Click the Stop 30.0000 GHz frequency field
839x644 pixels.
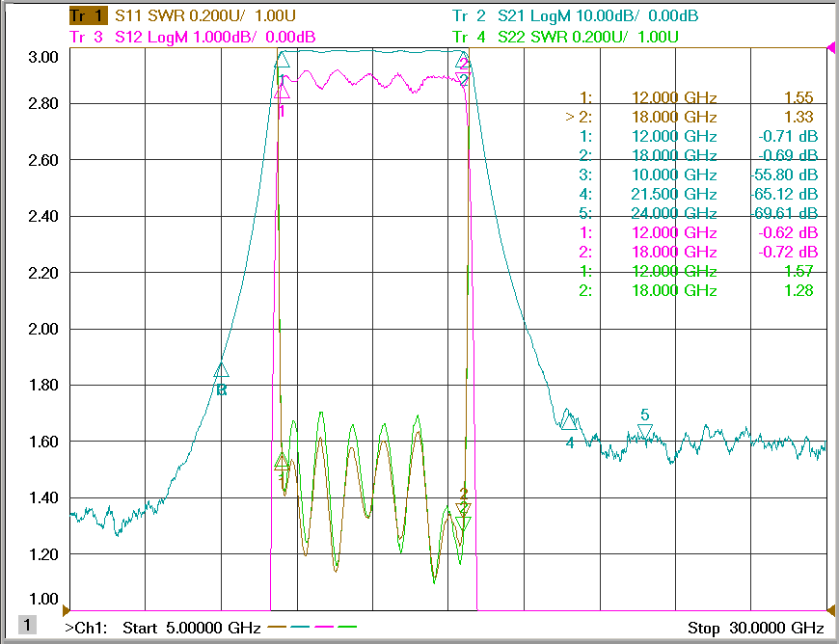tap(755, 628)
